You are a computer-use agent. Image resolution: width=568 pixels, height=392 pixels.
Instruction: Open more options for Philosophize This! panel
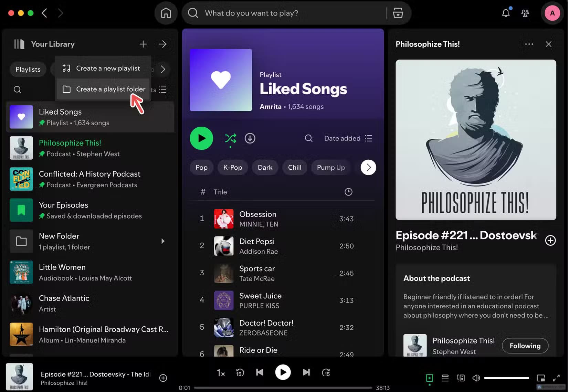point(529,44)
